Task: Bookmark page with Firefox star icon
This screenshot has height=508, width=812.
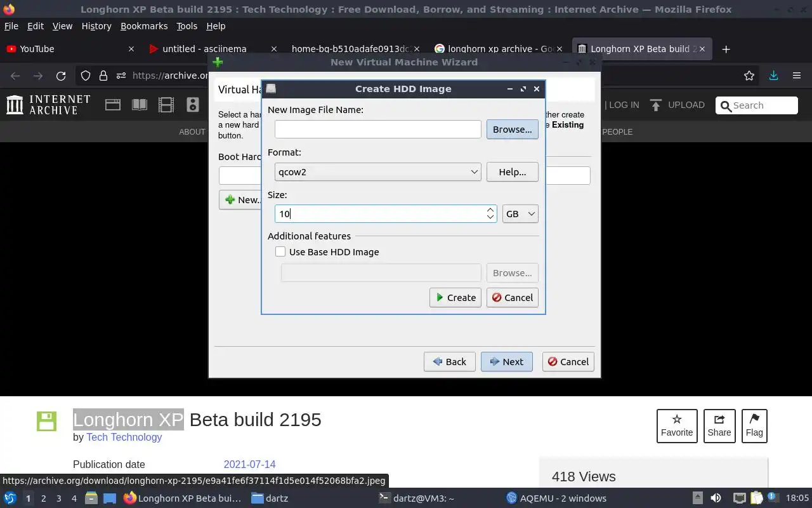Action: [749, 76]
